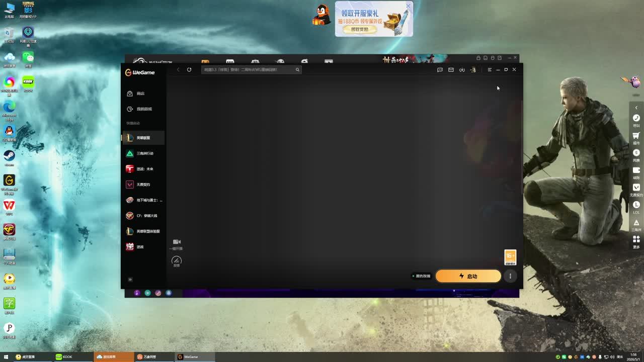Open the chat messages icon
Screen dimensions: 644x362
[440, 70]
